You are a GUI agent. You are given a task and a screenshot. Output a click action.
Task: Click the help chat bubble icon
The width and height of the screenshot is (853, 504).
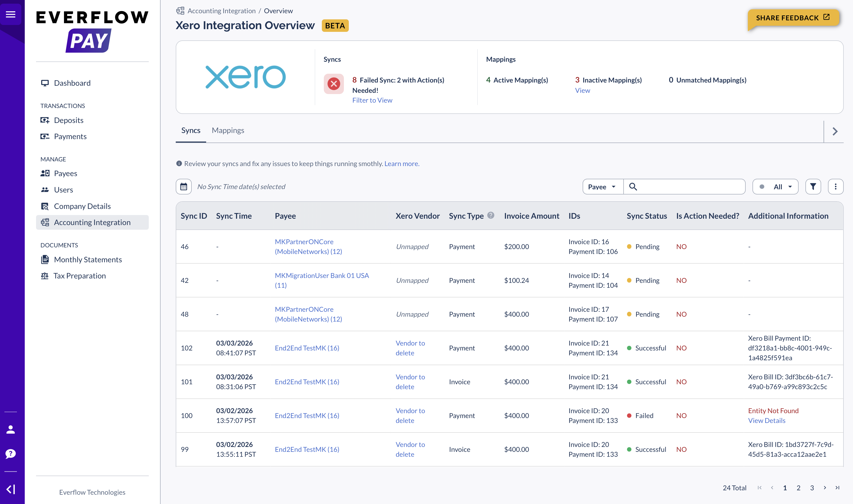11,454
